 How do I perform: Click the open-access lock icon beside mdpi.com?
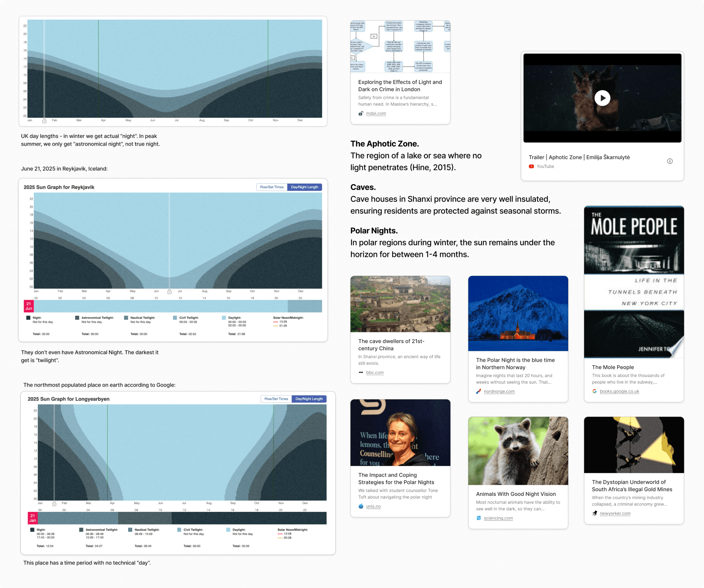point(361,114)
